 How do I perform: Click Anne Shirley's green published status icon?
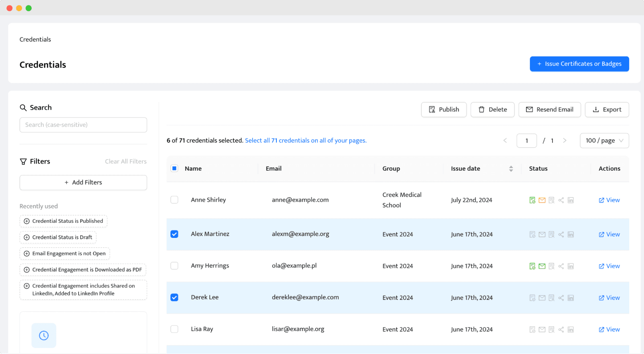532,200
